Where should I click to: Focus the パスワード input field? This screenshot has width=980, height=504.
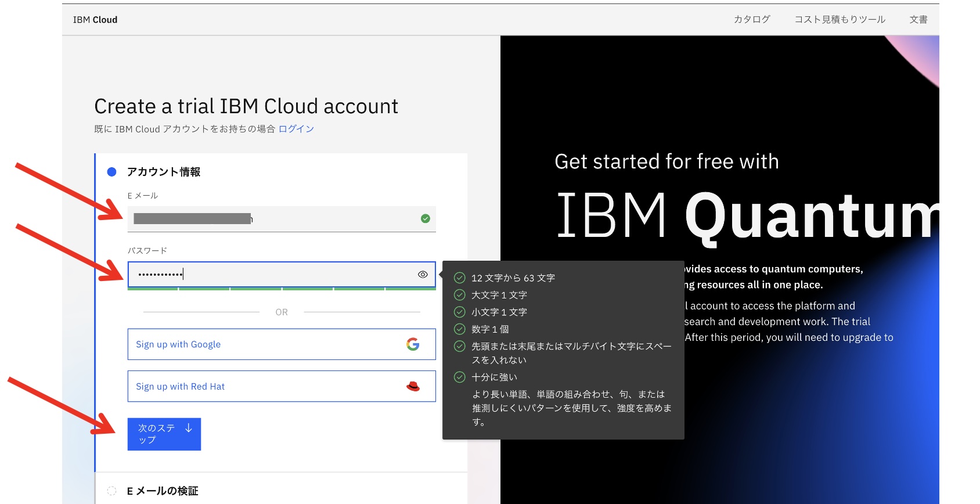tap(282, 275)
